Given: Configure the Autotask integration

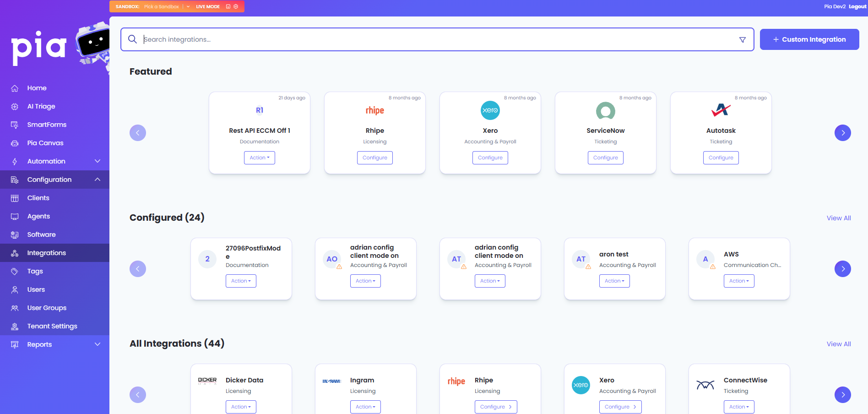Looking at the screenshot, I should point(721,158).
